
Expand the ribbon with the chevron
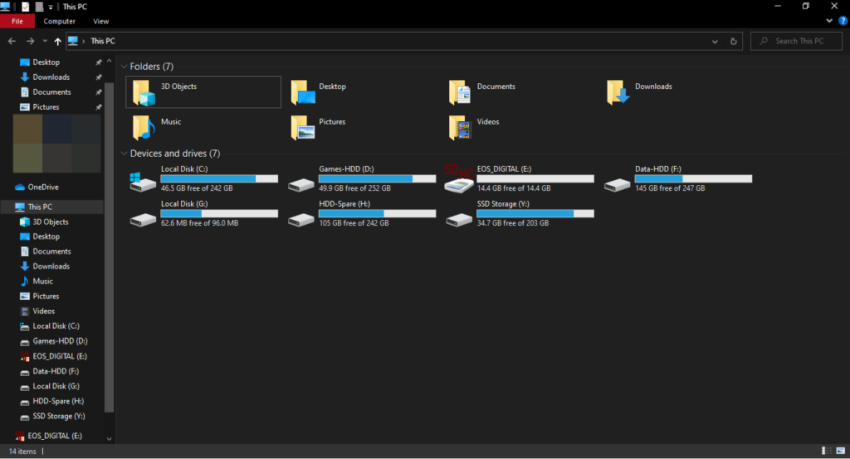point(829,21)
